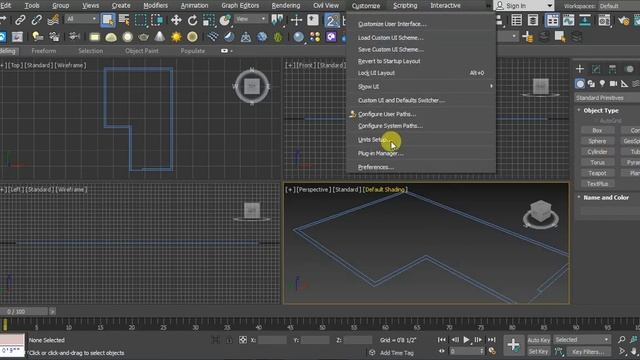Open Select by Name icon
Image resolution: width=640 pixels, height=360 pixels.
(x=124, y=20)
